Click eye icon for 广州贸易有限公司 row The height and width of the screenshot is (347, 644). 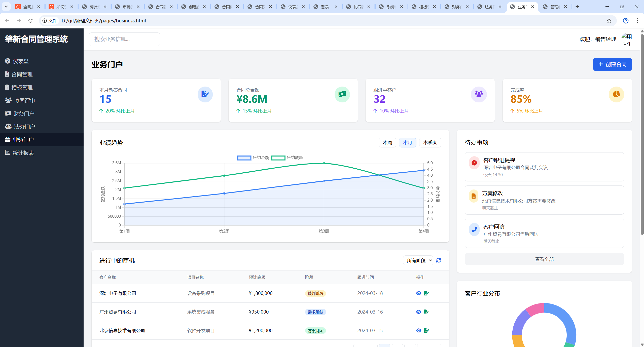coord(418,312)
